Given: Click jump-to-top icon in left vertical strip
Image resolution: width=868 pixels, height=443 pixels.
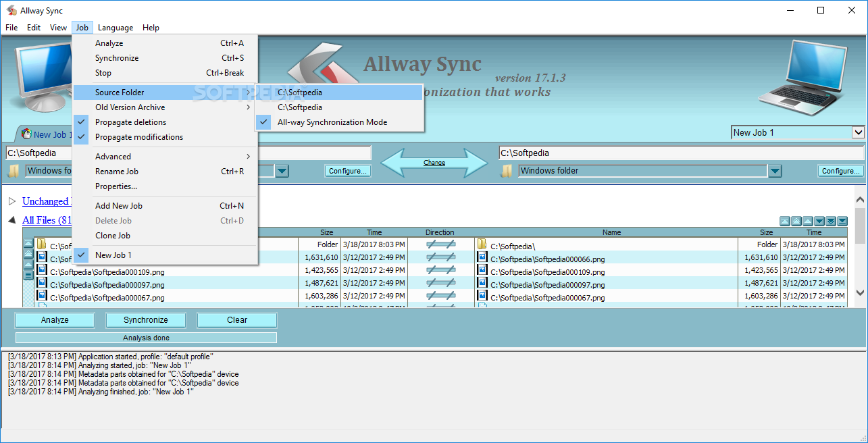Looking at the screenshot, I should [28, 243].
